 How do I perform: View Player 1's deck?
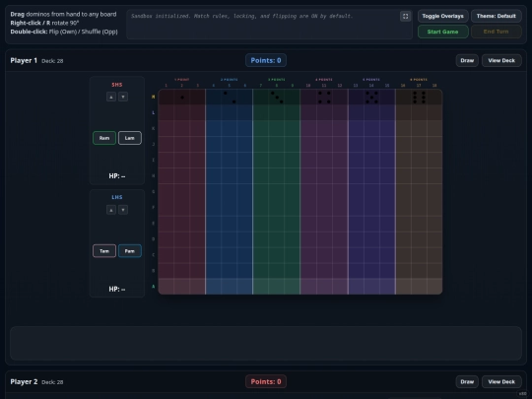tap(501, 60)
